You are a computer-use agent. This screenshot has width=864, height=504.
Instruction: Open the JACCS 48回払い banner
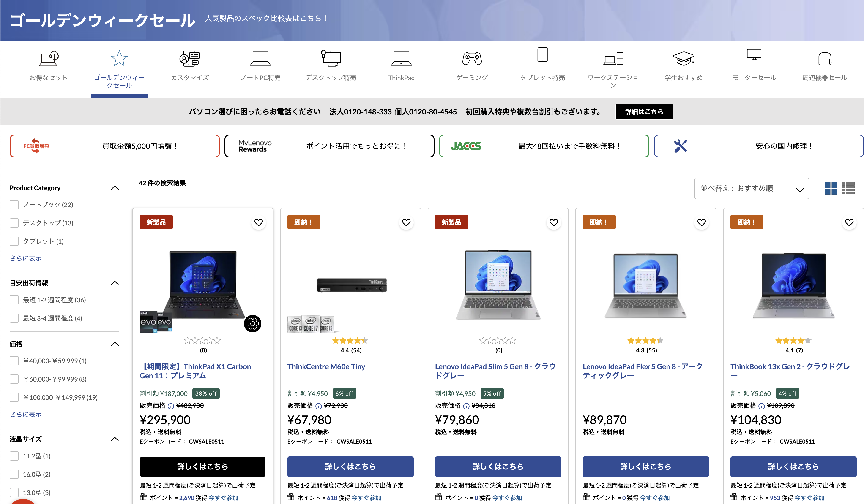[544, 146]
